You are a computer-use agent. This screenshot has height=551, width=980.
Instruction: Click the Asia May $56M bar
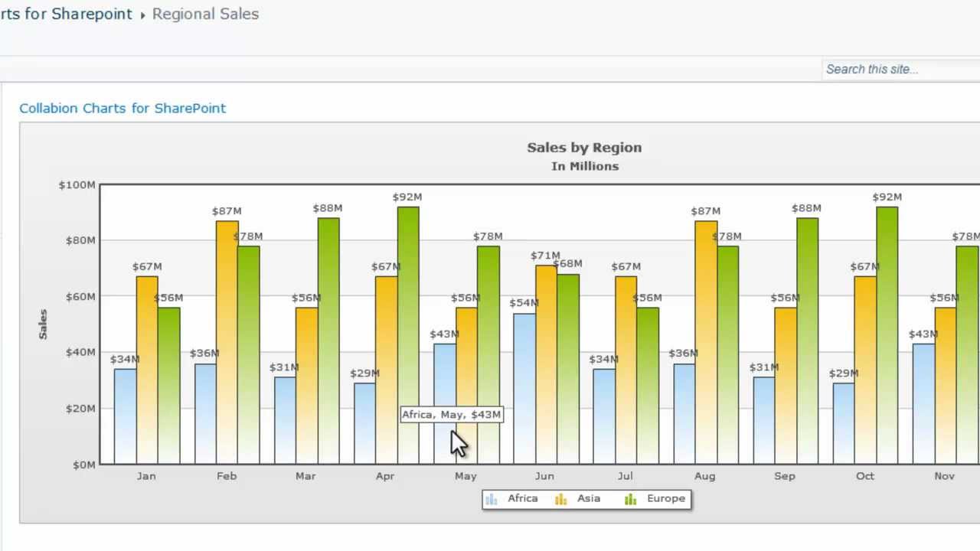[x=466, y=386]
